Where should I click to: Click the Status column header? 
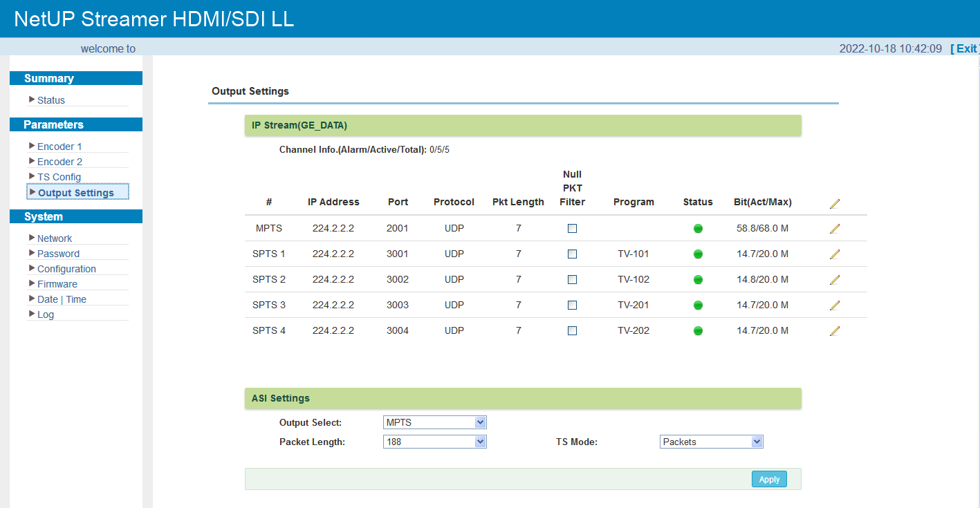point(698,203)
